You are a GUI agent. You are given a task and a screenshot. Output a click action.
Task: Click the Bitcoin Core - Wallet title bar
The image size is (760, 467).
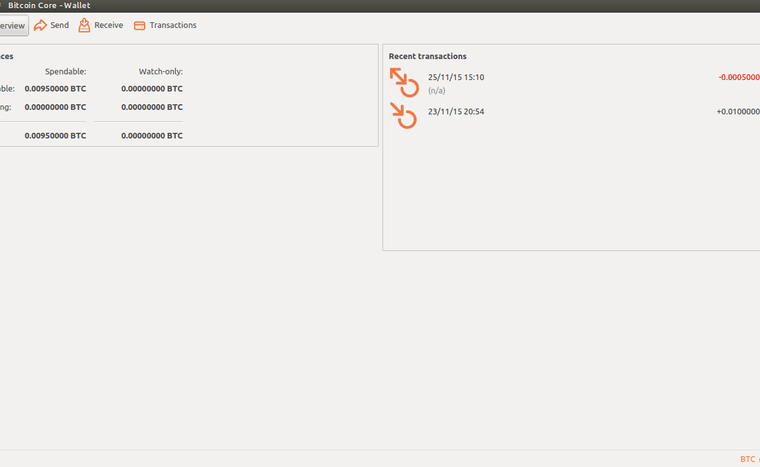click(x=49, y=5)
